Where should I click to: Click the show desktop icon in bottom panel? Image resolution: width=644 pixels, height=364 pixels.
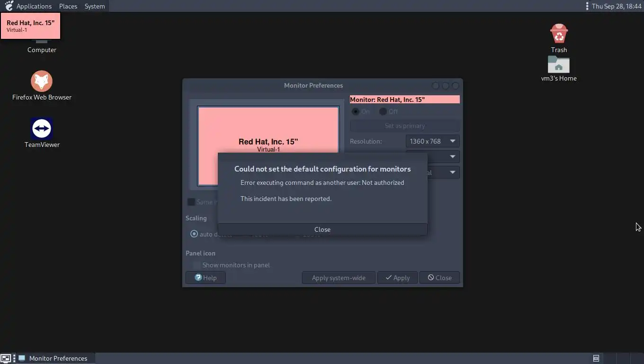[x=6, y=358]
